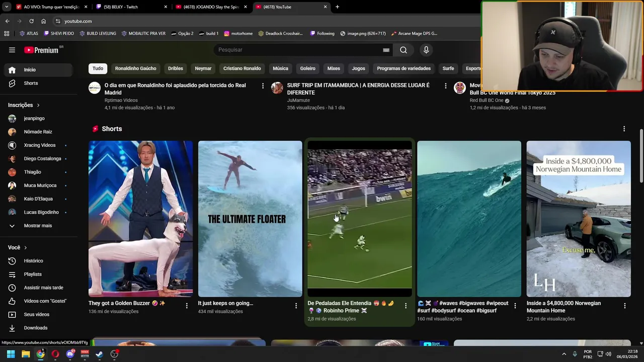Reload the page with browser refresh
644x362 pixels.
[31, 21]
